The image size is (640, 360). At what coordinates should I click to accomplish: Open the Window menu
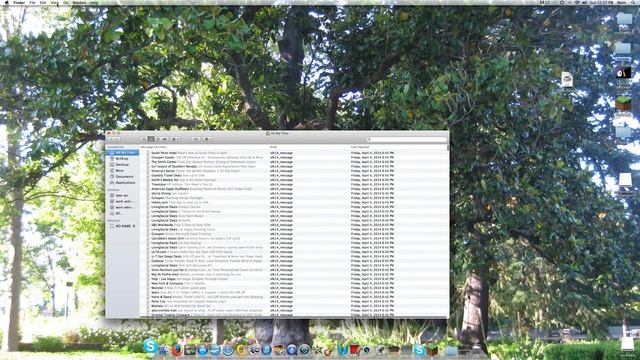79,2
